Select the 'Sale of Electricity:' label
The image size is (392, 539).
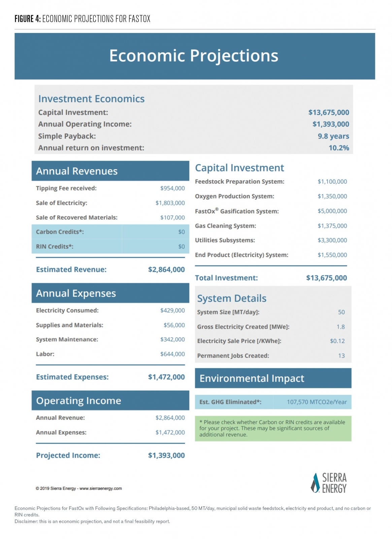tap(62, 203)
